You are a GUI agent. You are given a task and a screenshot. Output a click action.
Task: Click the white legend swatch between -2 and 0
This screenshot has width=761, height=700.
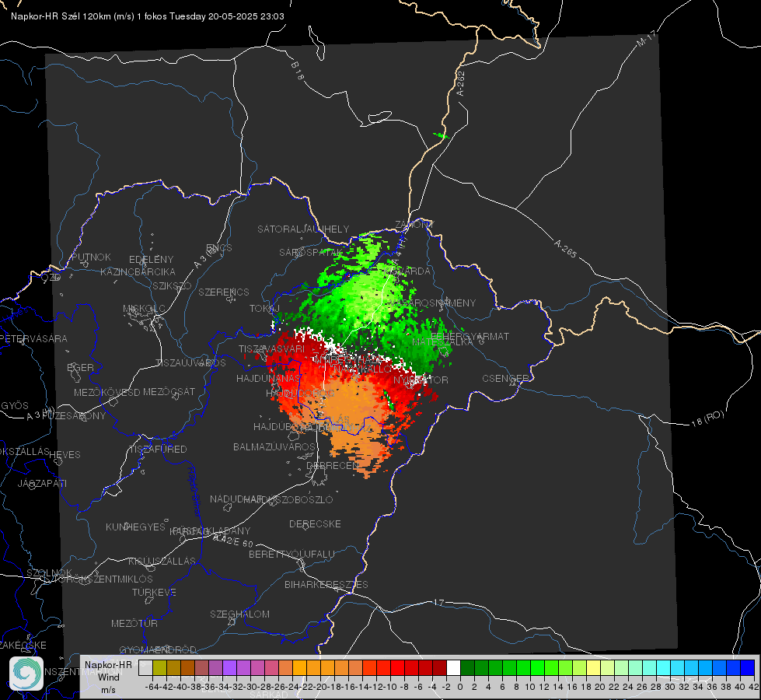[x=453, y=668]
